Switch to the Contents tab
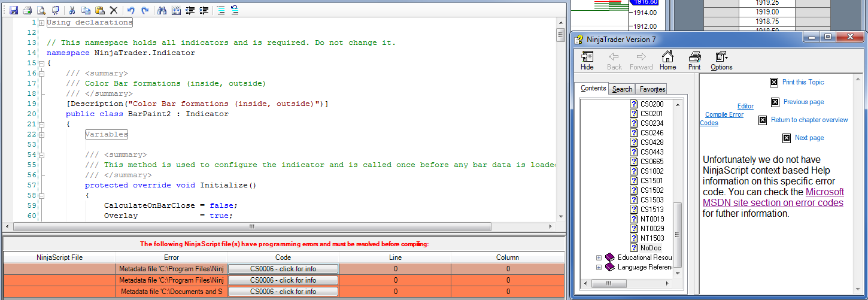Screen dimensions: 868x300 593,88
